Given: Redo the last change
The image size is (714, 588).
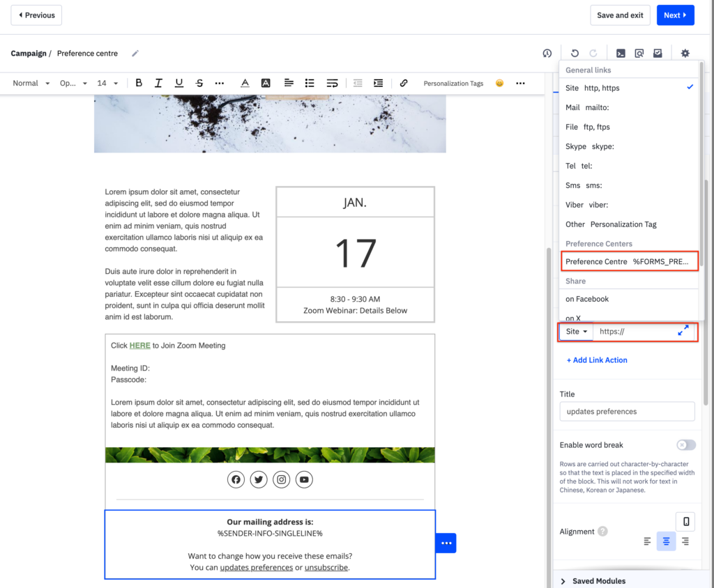Looking at the screenshot, I should (x=593, y=53).
